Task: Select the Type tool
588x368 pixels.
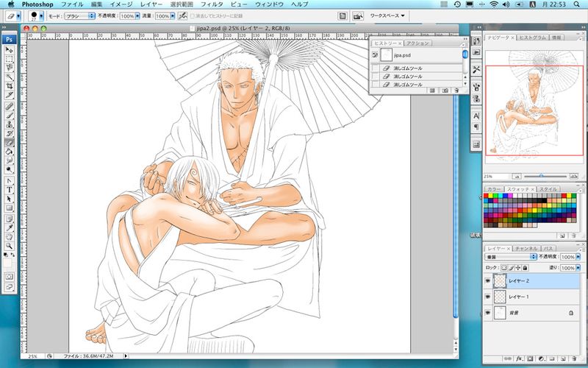Action: click(9, 190)
